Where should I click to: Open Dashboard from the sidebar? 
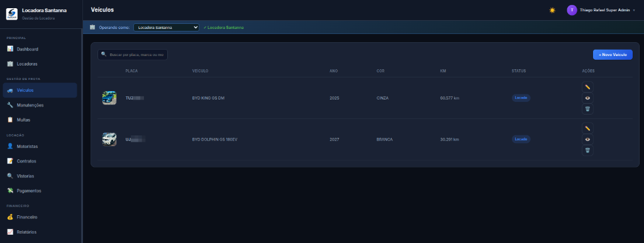click(x=40, y=49)
